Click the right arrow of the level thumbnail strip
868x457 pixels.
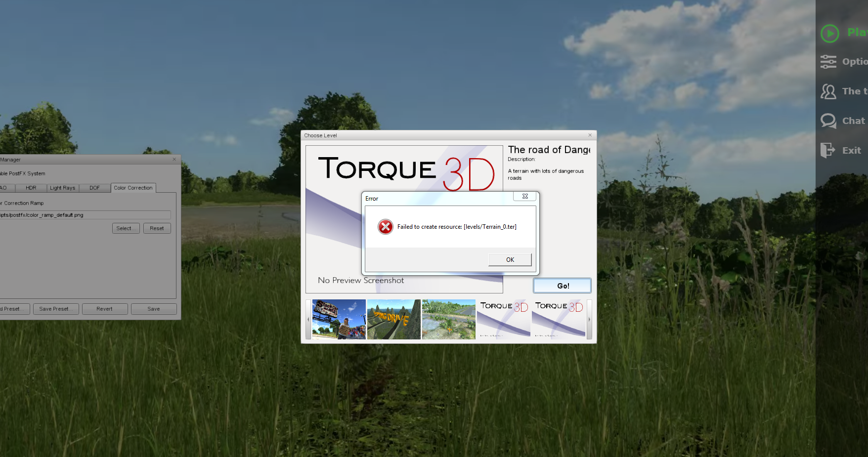(589, 319)
